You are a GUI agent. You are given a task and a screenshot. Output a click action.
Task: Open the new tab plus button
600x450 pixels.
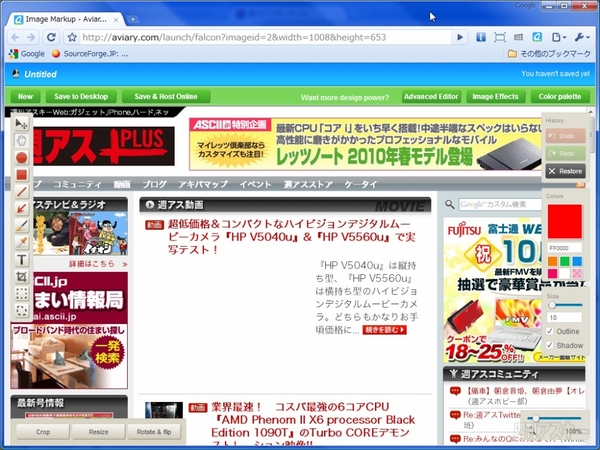[133, 19]
